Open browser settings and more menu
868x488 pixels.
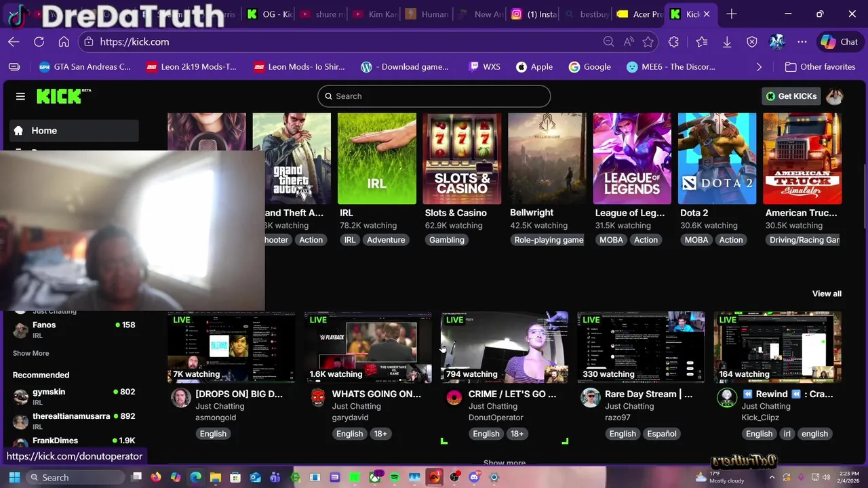click(802, 42)
